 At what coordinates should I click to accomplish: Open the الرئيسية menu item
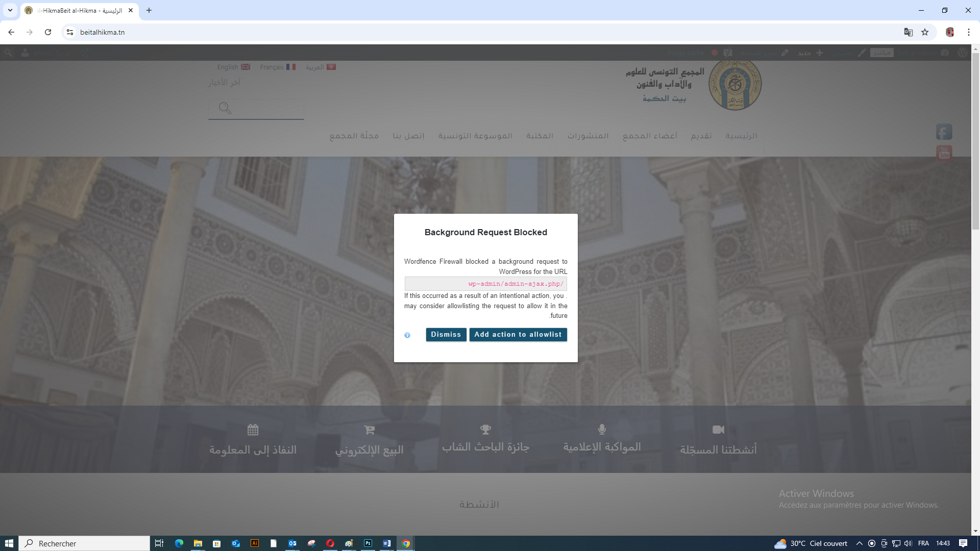[x=741, y=136]
